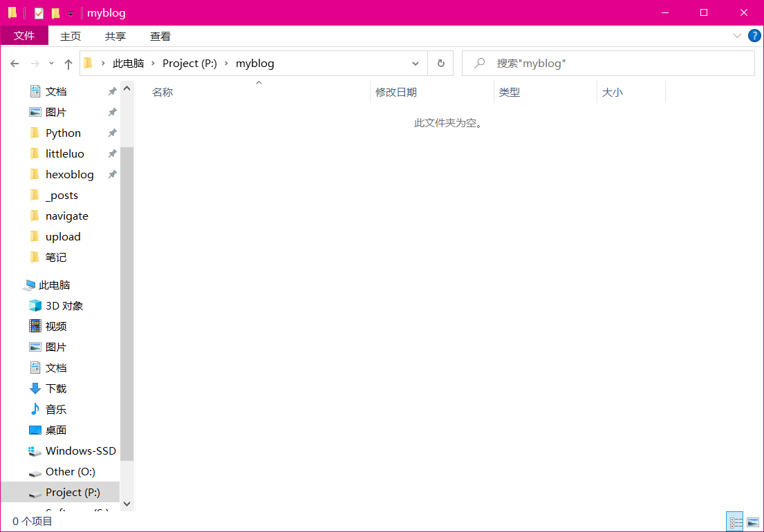Click the Refresh button beside address bar
The width and height of the screenshot is (764, 532).
440,64
